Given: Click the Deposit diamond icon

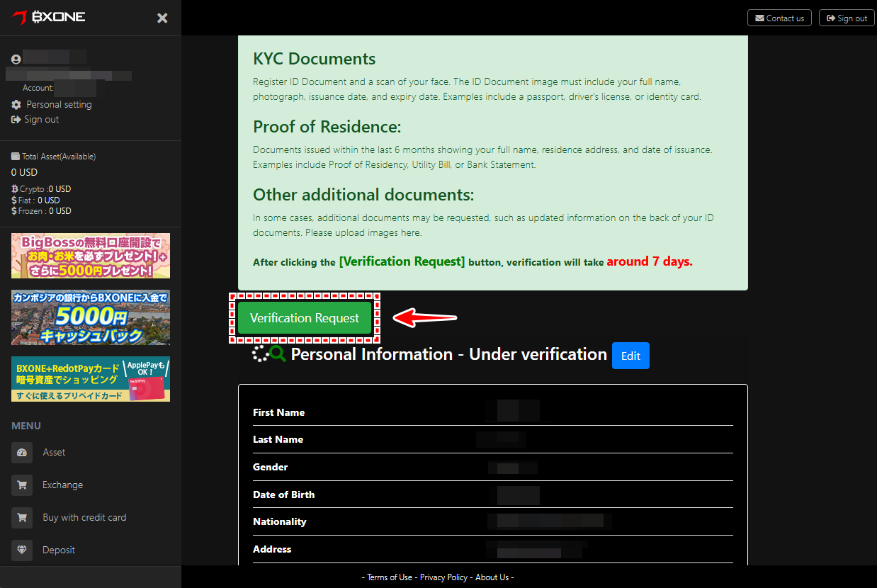Looking at the screenshot, I should (x=22, y=550).
